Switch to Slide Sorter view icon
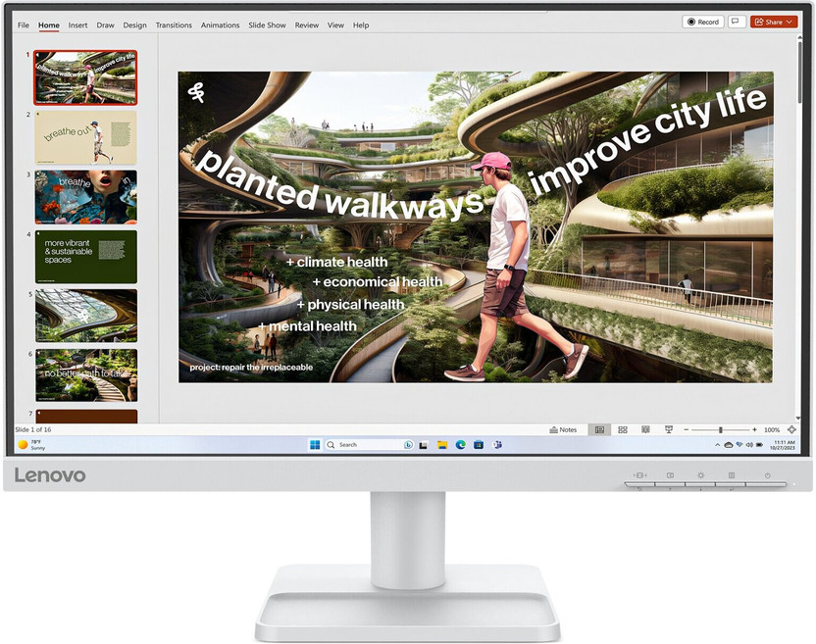The height and width of the screenshot is (644, 816). click(623, 429)
